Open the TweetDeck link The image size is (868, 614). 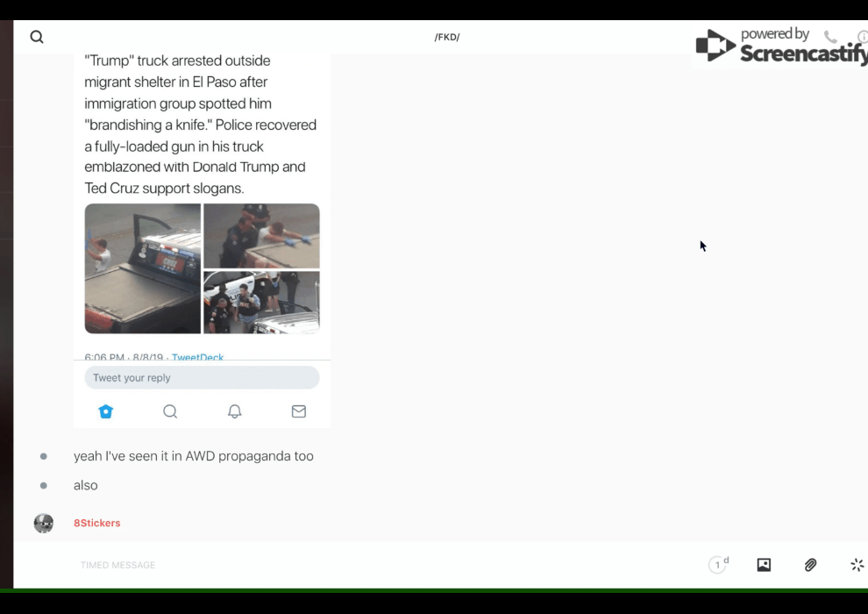pos(197,357)
